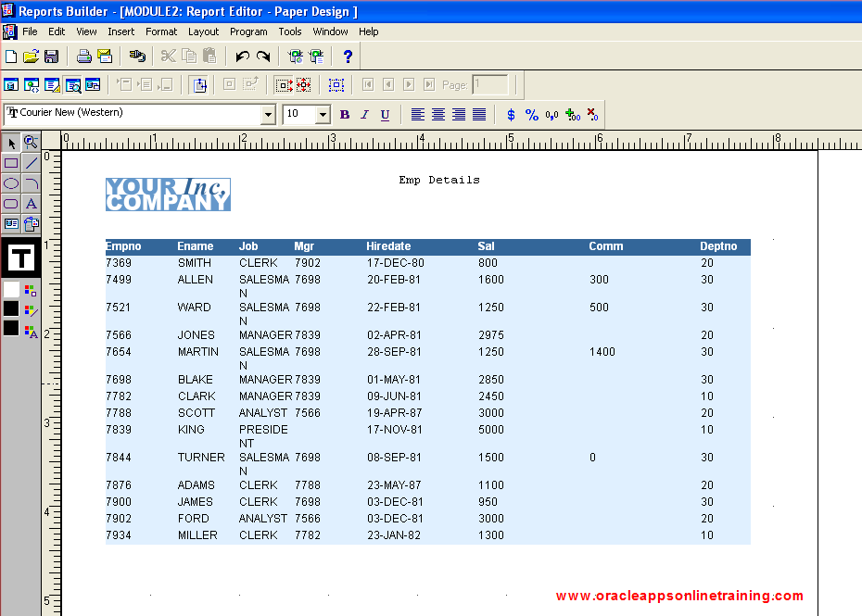Click the Remove Decimal Place icon
The image size is (862, 616).
tap(592, 114)
